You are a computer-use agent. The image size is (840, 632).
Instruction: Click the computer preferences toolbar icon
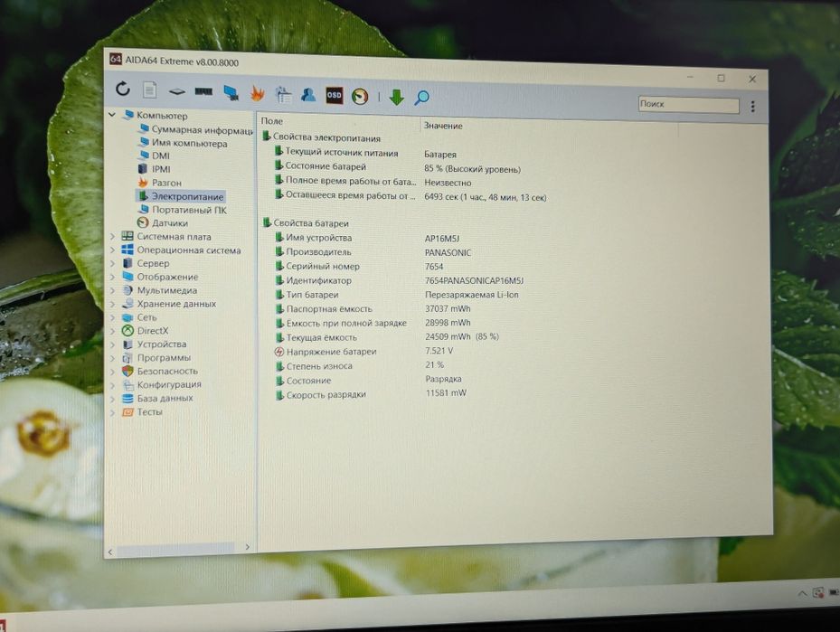click(283, 95)
